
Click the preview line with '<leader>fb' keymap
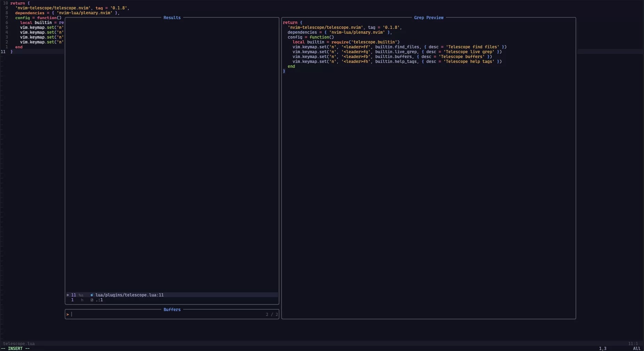392,57
